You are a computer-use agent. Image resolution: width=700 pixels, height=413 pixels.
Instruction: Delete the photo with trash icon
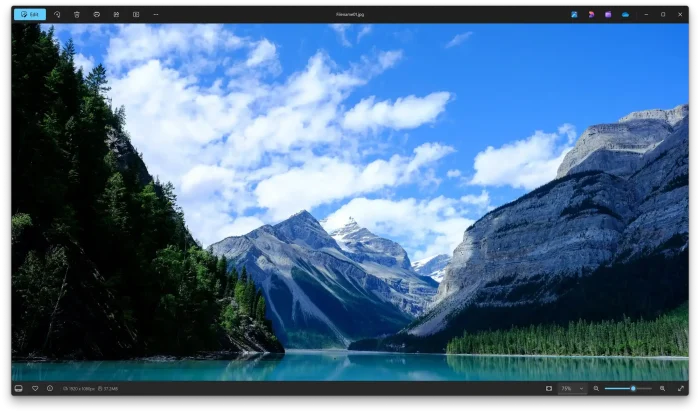[x=77, y=14]
